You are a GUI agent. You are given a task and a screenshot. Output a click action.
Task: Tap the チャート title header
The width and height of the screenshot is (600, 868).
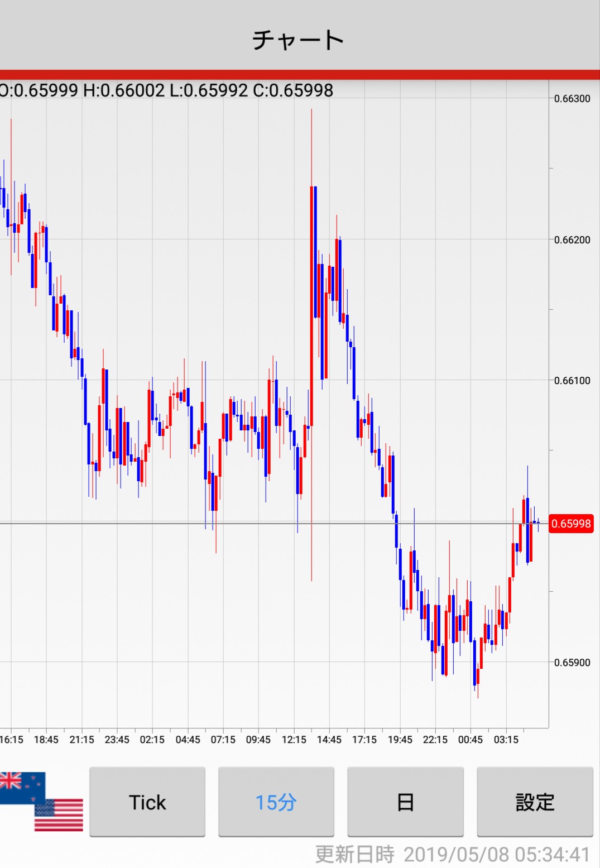point(299,40)
